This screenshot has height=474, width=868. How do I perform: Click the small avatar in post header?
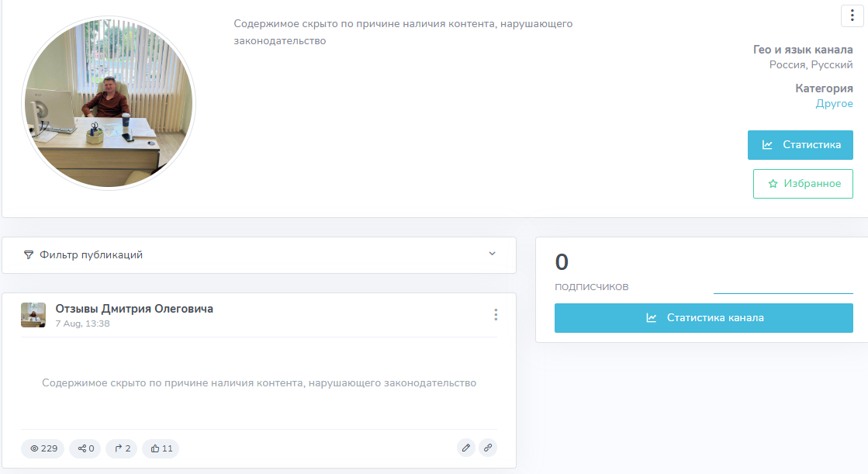[x=33, y=315]
